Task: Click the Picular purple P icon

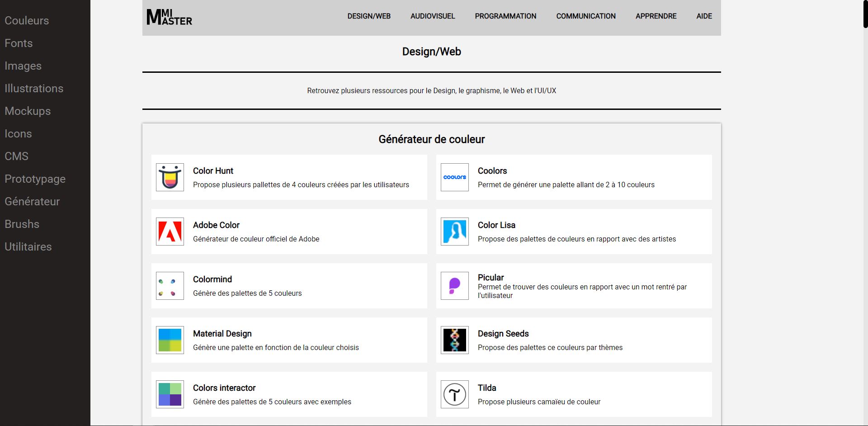Action: point(455,286)
